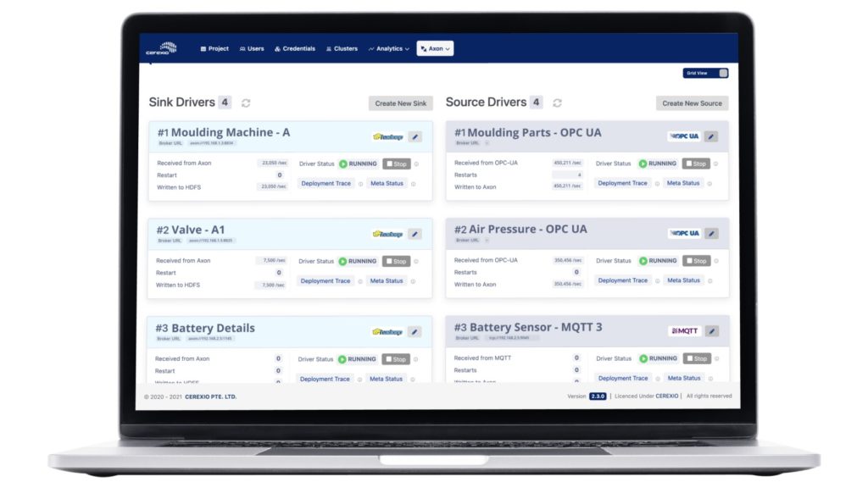
Task: Open info icon beside Stop on Air Pressure - OPC UA
Action: 716,261
